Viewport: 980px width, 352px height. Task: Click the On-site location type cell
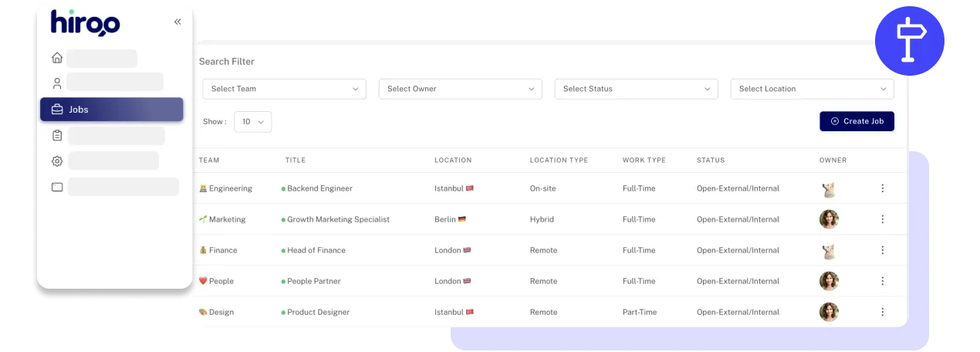[543, 188]
